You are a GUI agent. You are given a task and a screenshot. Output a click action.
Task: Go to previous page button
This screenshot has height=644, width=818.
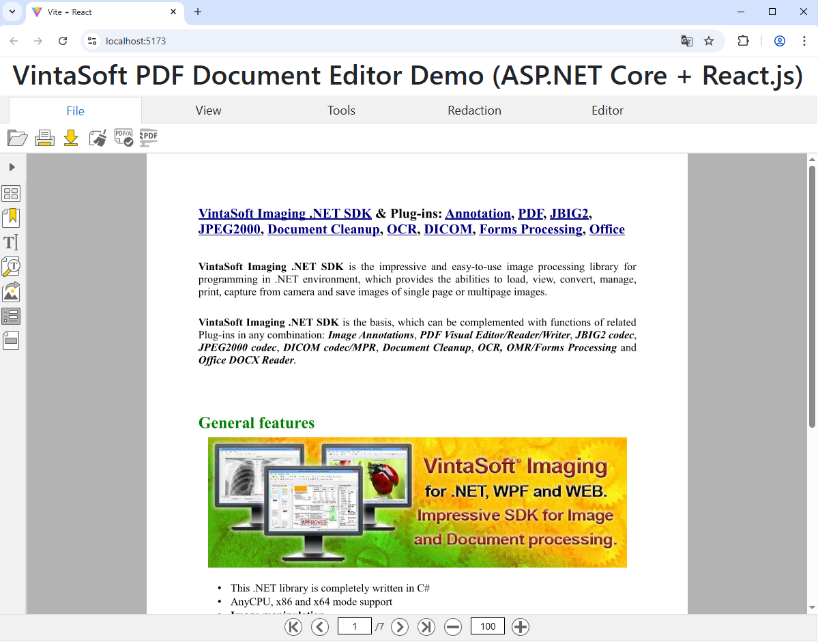click(320, 627)
